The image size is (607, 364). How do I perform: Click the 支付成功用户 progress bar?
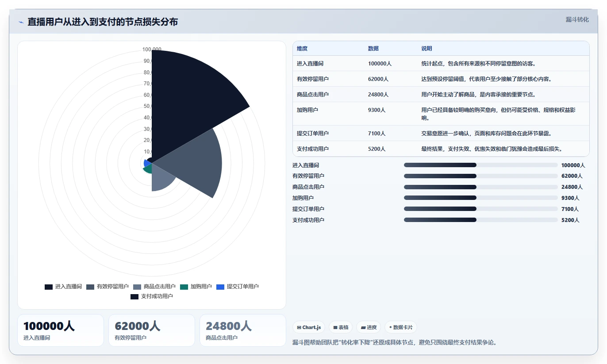480,220
